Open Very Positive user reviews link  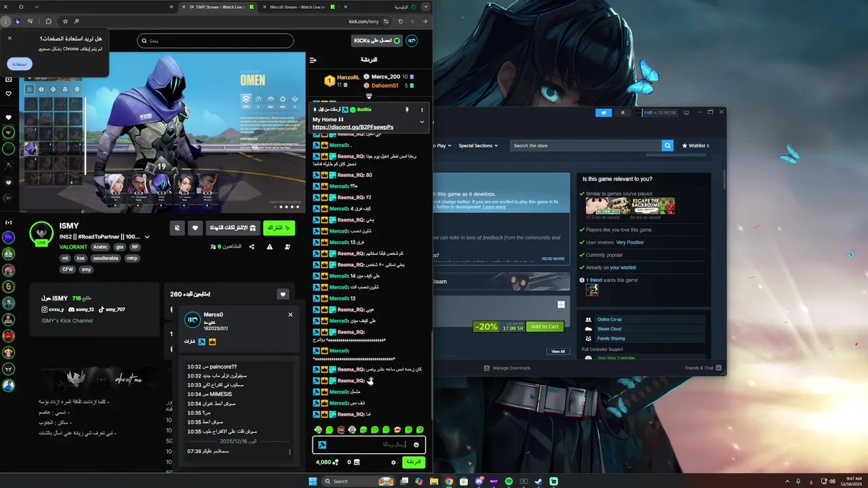[630, 242]
